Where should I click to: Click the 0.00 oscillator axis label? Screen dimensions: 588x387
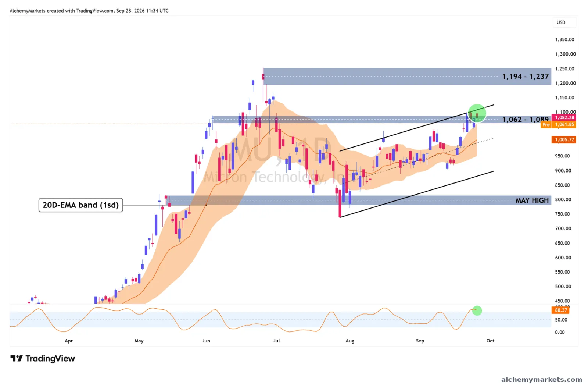[x=560, y=333]
